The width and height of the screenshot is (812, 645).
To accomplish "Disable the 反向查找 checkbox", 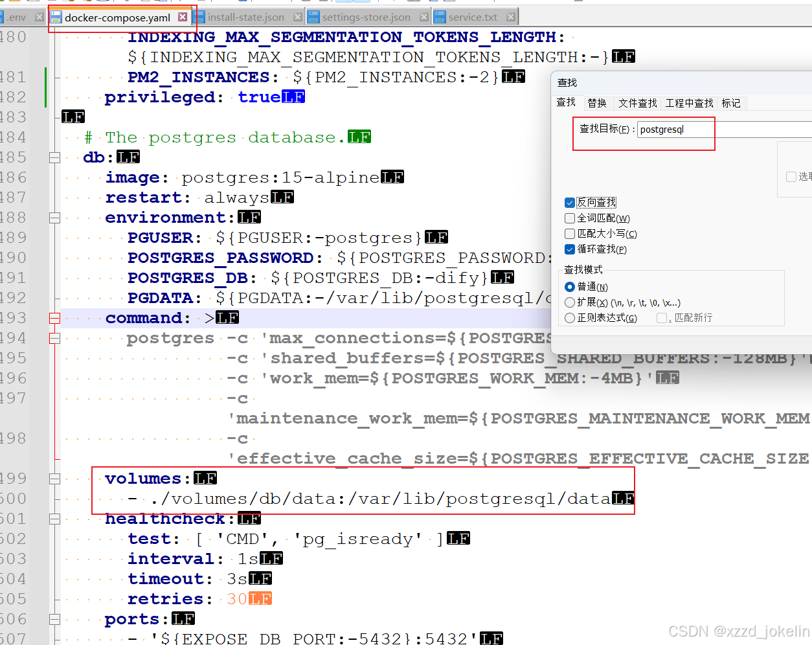I will pos(570,203).
